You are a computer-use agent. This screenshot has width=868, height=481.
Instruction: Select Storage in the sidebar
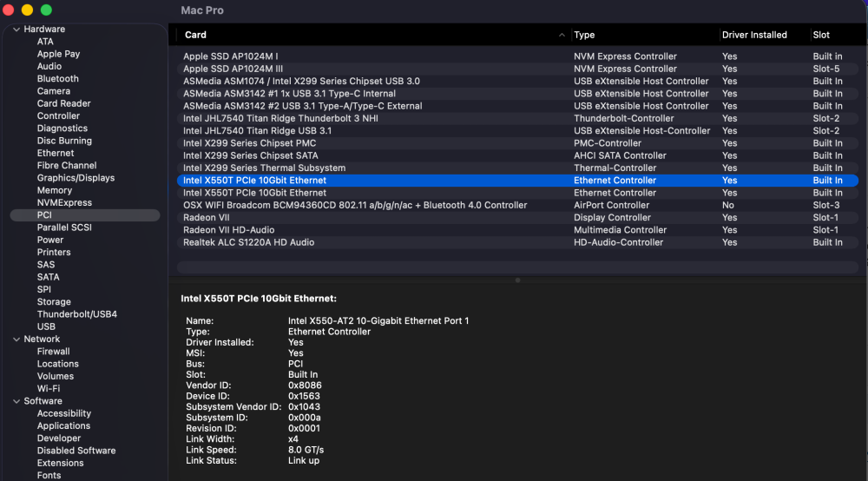54,301
